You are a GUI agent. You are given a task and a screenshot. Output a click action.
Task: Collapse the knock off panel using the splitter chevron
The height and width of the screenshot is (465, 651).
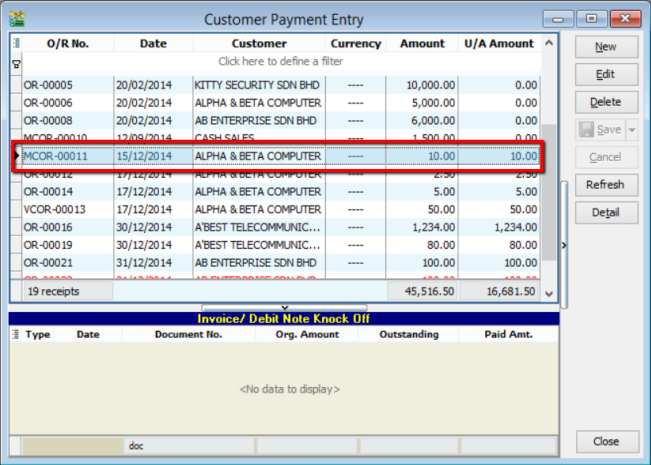(x=284, y=307)
